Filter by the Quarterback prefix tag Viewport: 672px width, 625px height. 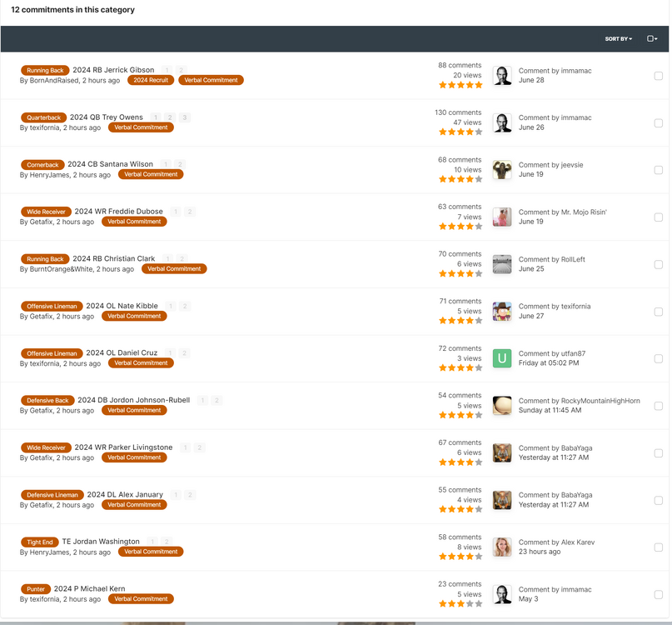tap(43, 117)
